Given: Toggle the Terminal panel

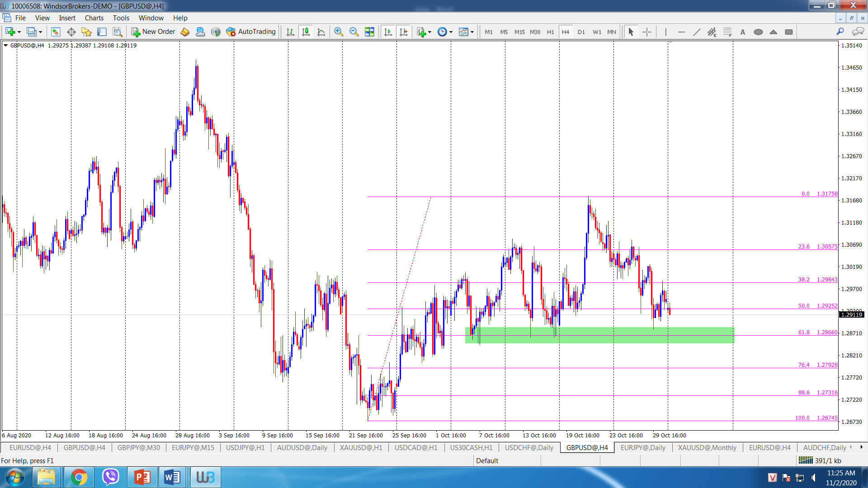Looking at the screenshot, I should click(102, 32).
